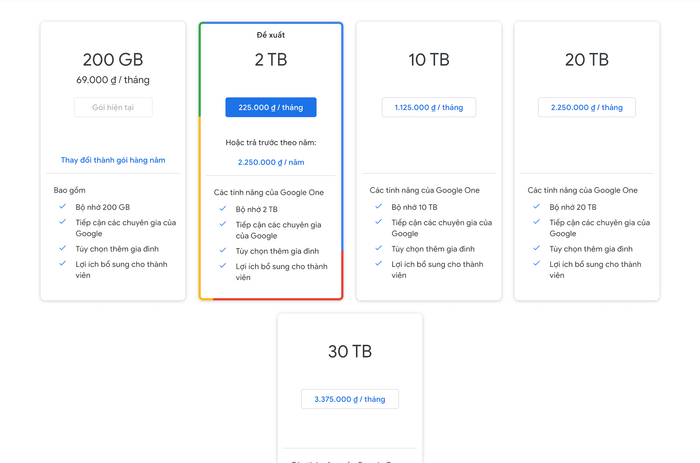The width and height of the screenshot is (700, 463).
Task: Click checkmark beside Tùy chọn thêm gia đình, 10 TB card
Action: (379, 248)
